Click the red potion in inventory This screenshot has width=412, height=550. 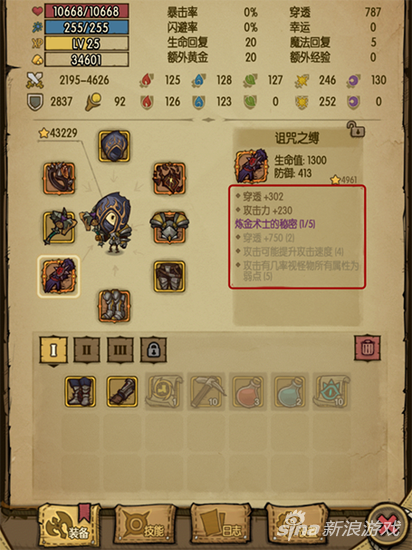[x=248, y=391]
